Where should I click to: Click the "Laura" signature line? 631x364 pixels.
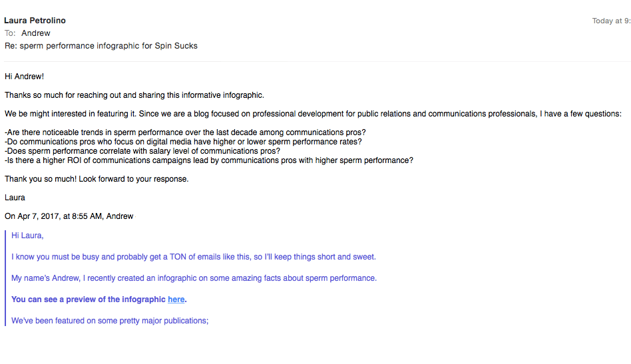pos(15,198)
